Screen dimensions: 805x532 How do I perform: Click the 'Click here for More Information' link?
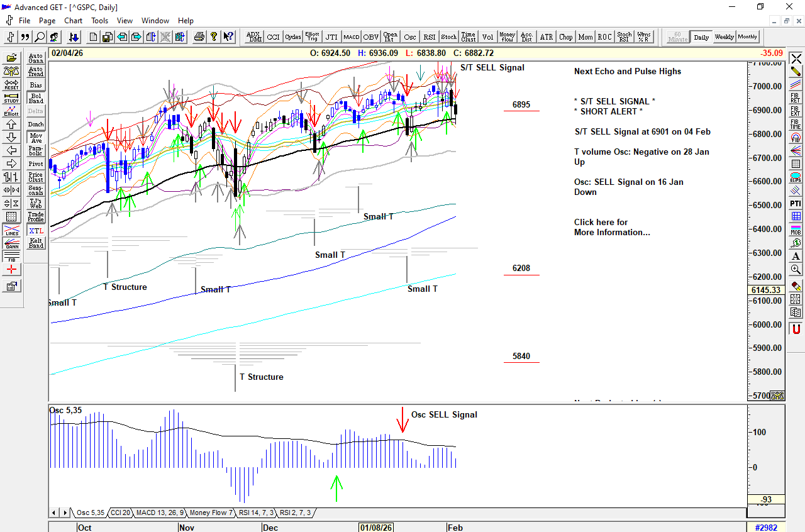pyautogui.click(x=611, y=227)
